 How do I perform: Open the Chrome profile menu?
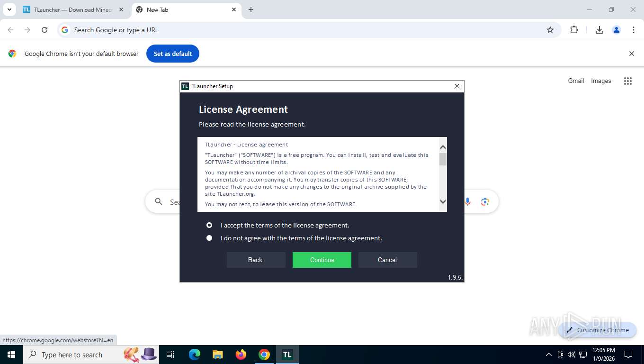tap(617, 30)
